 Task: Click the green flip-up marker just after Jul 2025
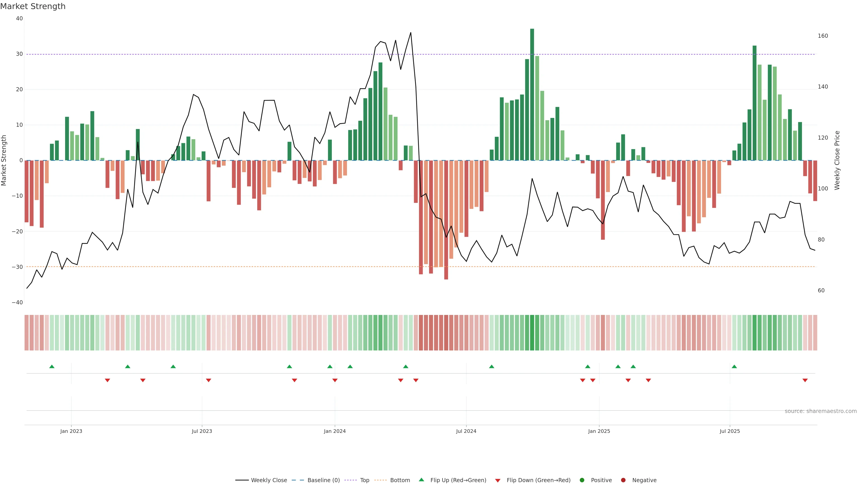(x=734, y=366)
